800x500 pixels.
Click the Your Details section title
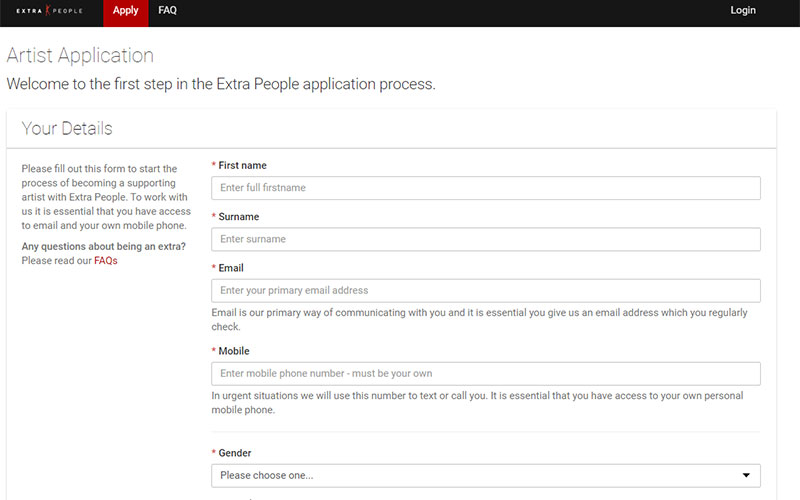coord(67,128)
